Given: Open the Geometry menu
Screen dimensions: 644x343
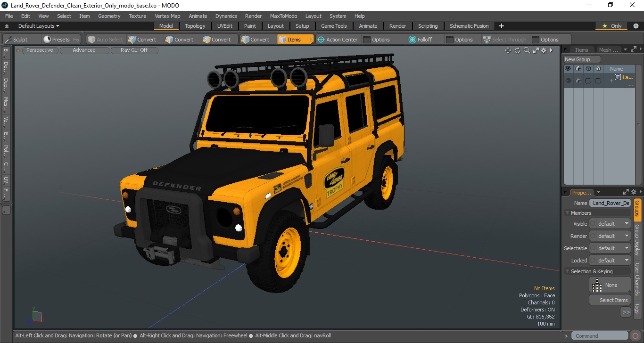Looking at the screenshot, I should point(109,16).
